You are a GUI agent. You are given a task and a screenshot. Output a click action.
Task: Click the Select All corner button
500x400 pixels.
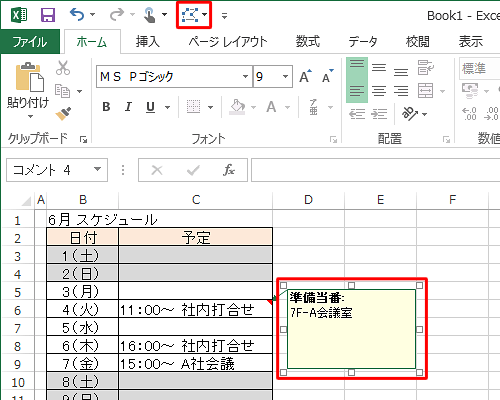tap(26, 201)
